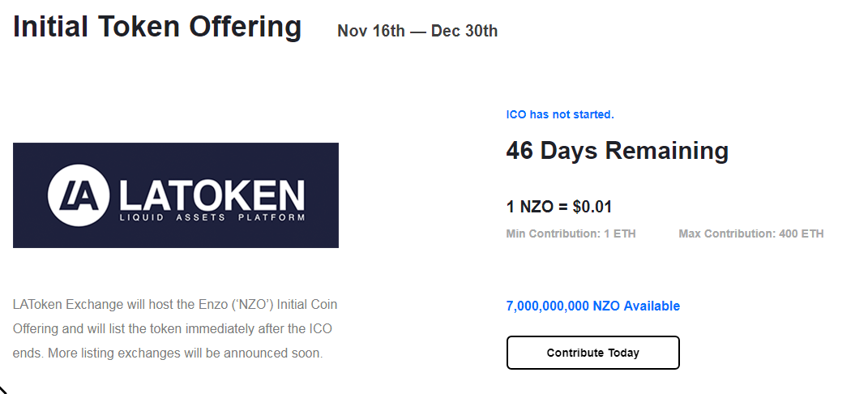Click the Max Contribution: 400 ETH label
The width and height of the screenshot is (868, 394).
(x=750, y=233)
